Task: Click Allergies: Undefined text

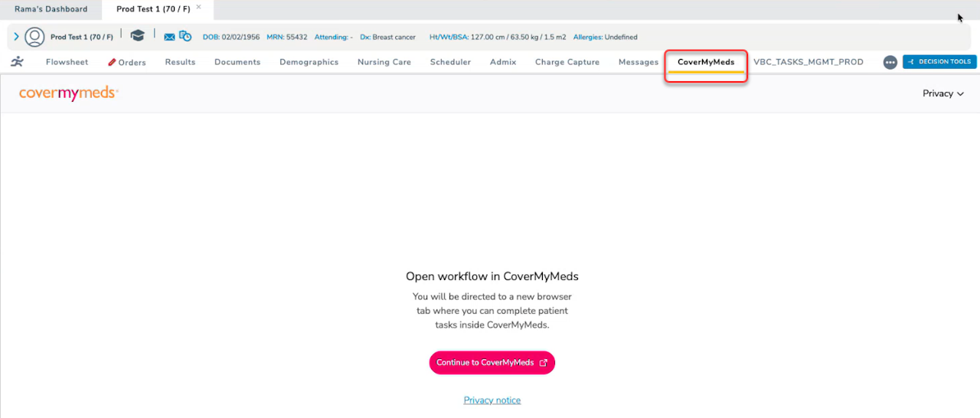Action: (x=605, y=37)
